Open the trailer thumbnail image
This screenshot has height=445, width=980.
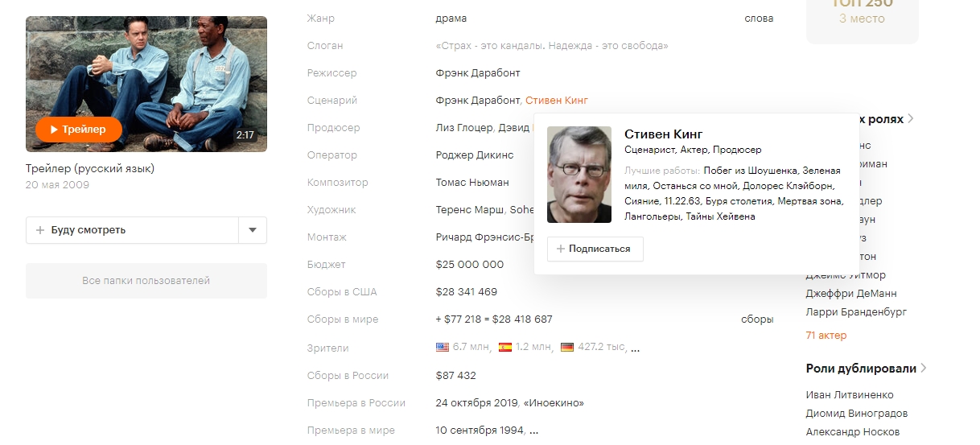[146, 84]
